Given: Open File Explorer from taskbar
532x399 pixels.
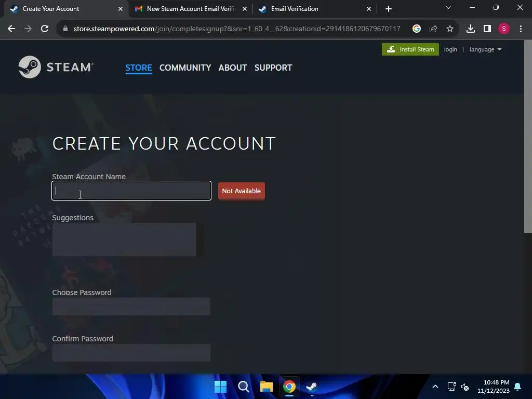Looking at the screenshot, I should coord(267,387).
